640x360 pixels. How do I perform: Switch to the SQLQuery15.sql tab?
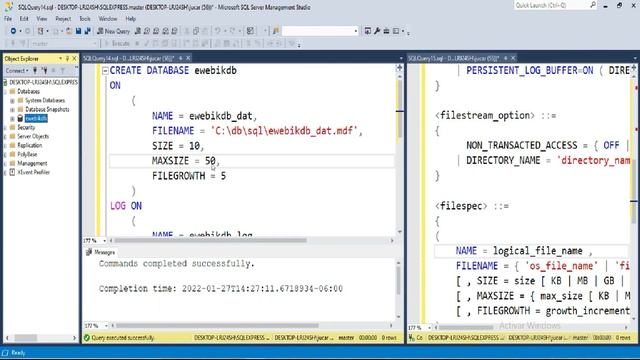click(453, 58)
